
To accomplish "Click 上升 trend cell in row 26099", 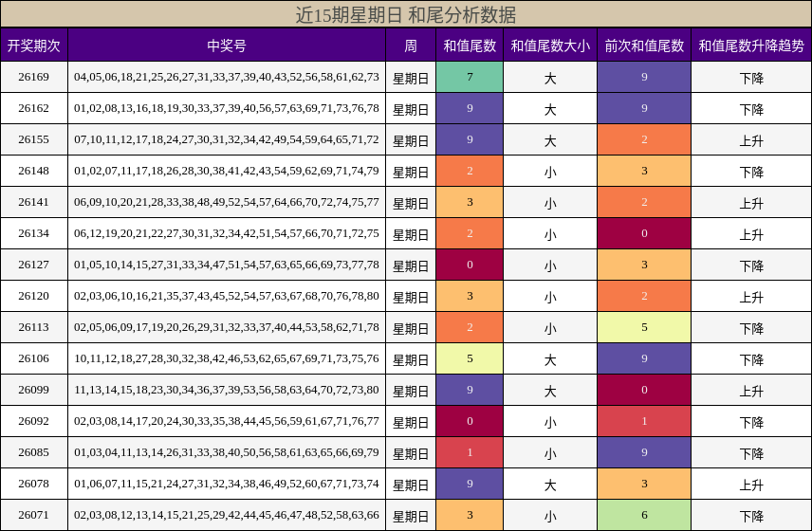I will coord(751,392).
